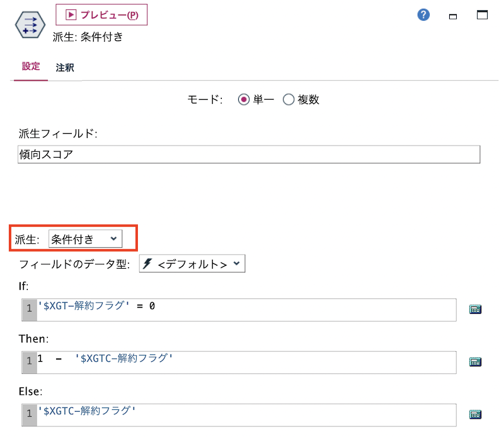Open the expression builder for the Else field
Viewport: 504px width, 437px height.
click(x=476, y=414)
